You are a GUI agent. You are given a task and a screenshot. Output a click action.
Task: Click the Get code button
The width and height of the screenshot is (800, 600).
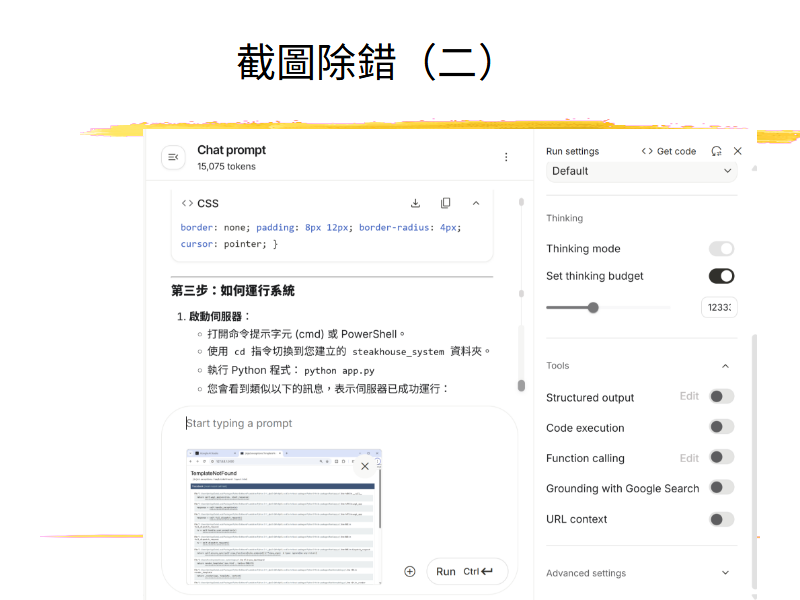(x=669, y=151)
